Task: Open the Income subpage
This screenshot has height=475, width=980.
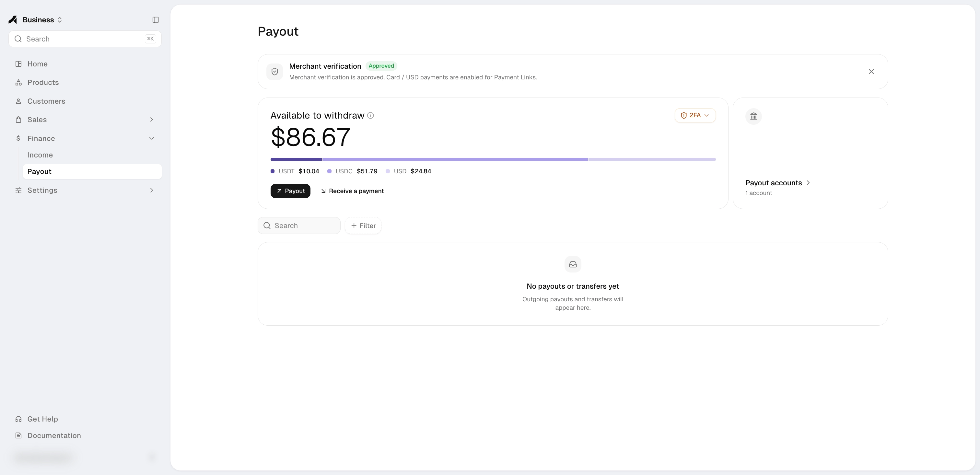Action: [92, 155]
